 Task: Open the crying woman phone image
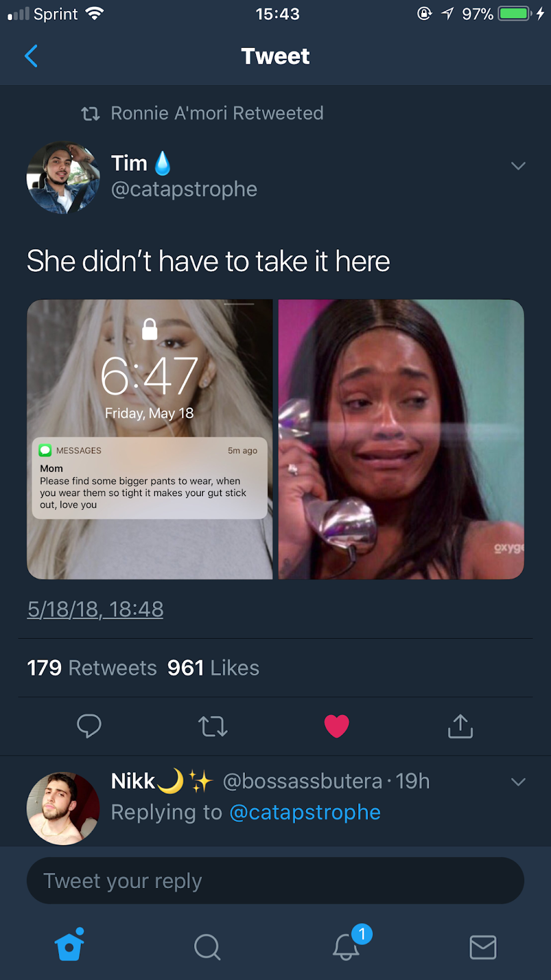[401, 439]
